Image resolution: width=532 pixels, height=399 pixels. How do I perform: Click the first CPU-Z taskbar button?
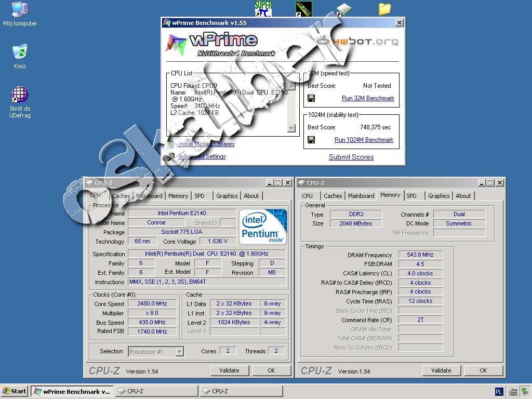(156, 392)
